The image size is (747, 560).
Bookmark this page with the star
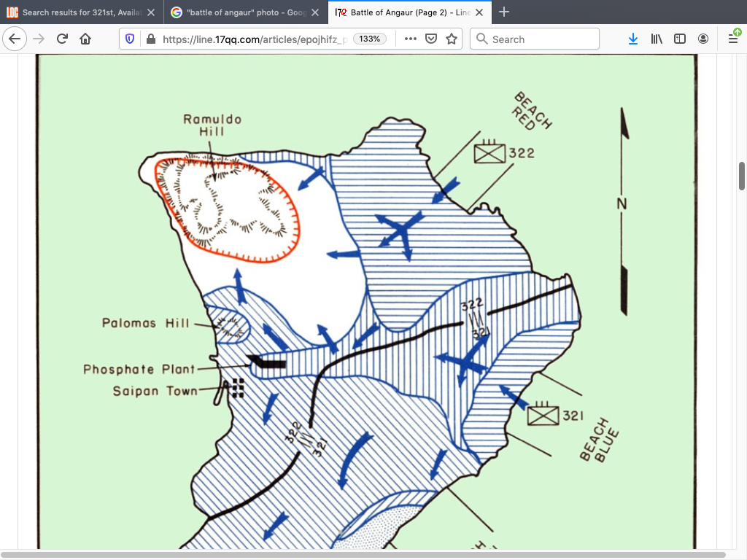point(452,39)
